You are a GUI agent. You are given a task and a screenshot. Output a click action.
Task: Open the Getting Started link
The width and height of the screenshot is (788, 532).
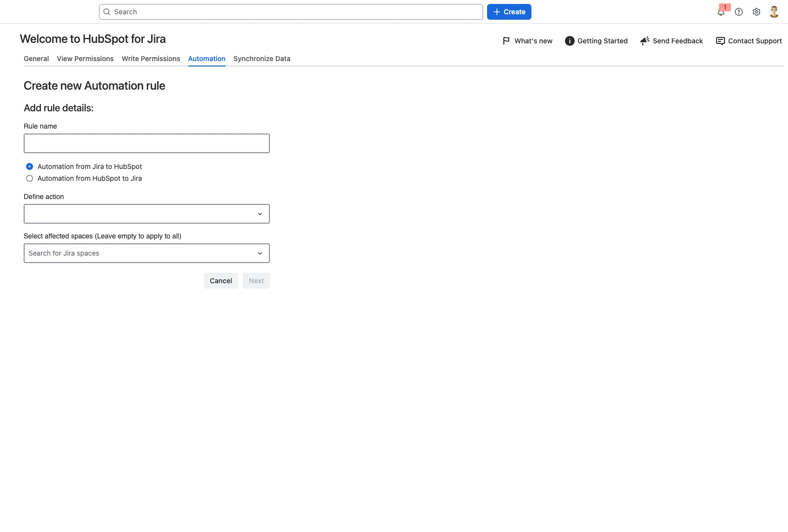tap(596, 41)
